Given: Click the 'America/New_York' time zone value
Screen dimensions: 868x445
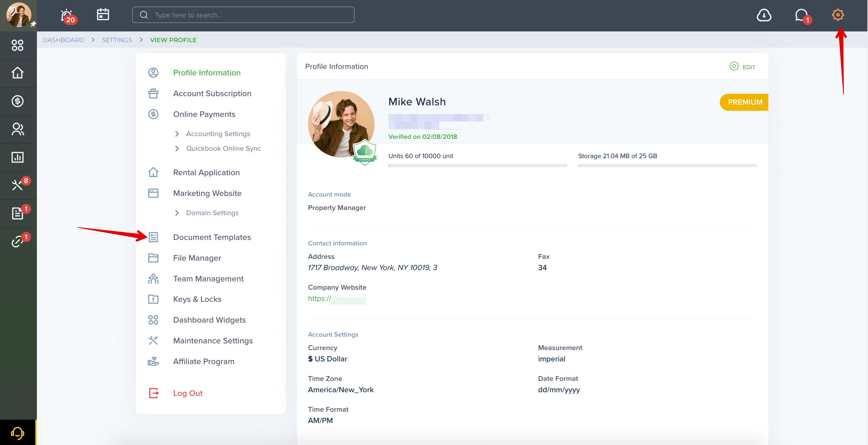Looking at the screenshot, I should (341, 390).
